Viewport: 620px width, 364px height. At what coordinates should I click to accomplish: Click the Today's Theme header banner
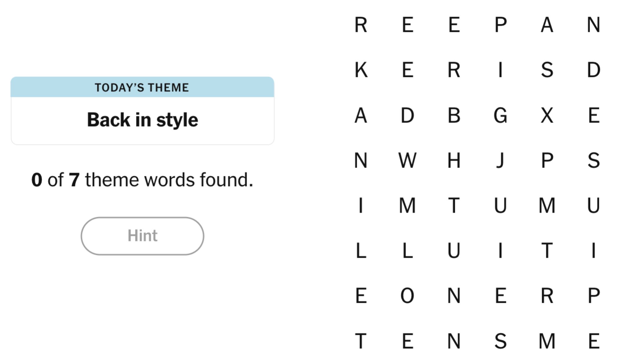[142, 87]
